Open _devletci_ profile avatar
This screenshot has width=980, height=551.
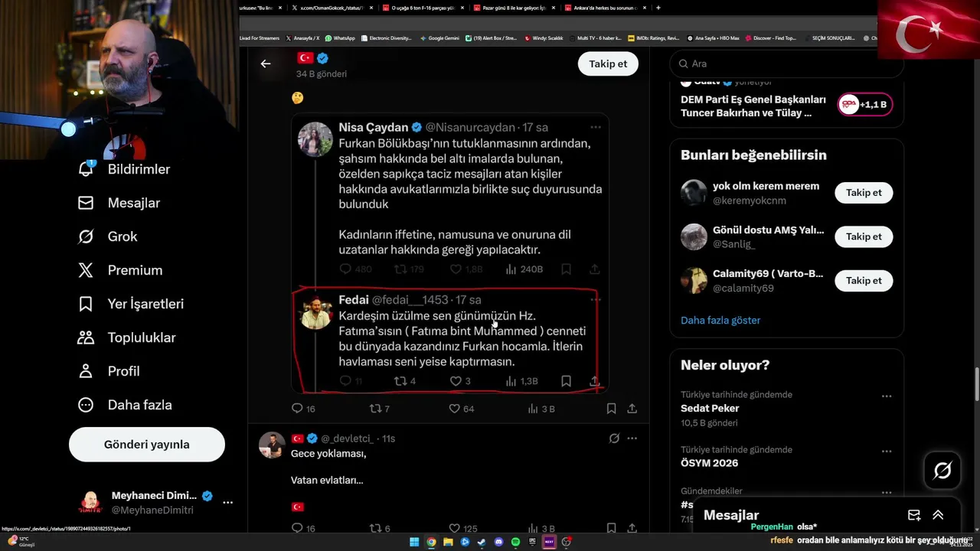click(x=272, y=445)
